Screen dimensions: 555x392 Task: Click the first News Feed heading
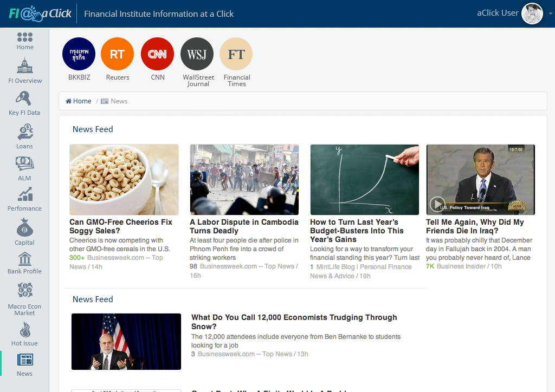point(93,129)
